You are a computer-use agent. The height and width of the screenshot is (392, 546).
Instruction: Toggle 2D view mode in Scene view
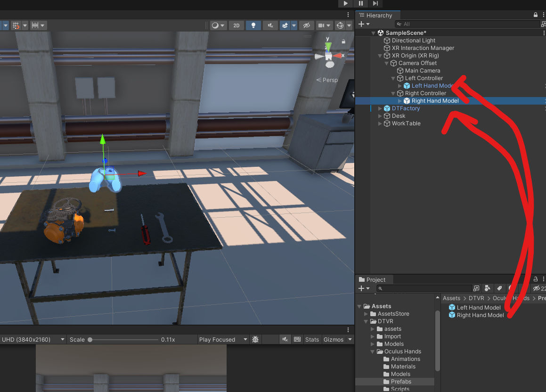coord(236,25)
